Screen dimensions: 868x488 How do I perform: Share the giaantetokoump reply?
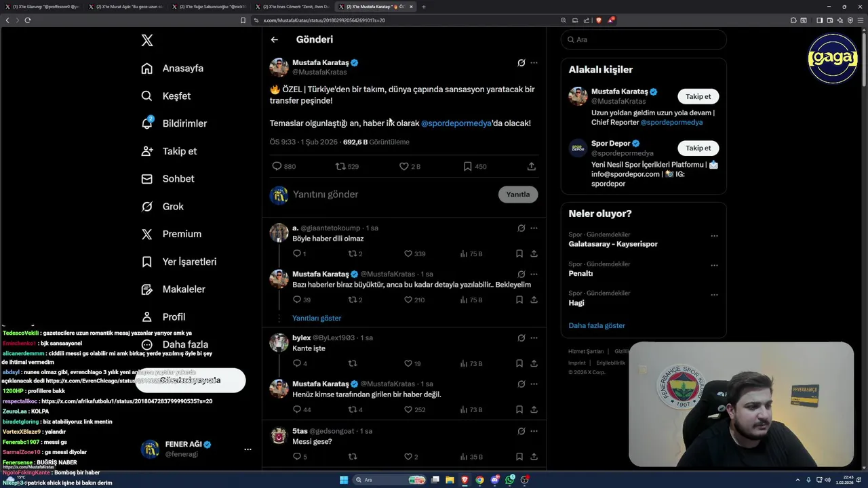point(534,253)
